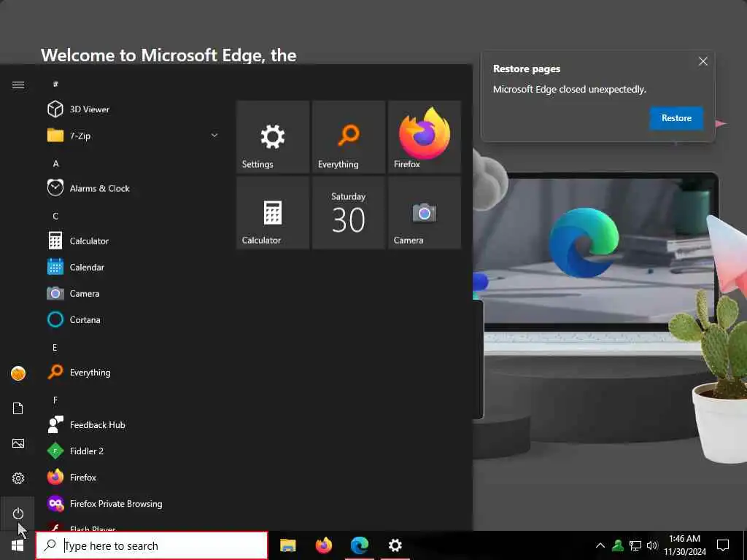Click the letter E group header
Screen dimensions: 747x560
tap(55, 347)
